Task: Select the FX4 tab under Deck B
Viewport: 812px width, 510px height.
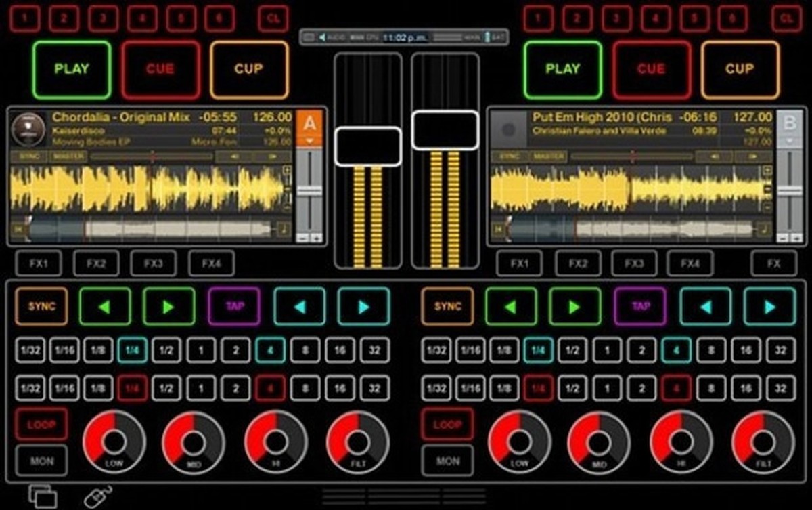Action: pos(690,263)
